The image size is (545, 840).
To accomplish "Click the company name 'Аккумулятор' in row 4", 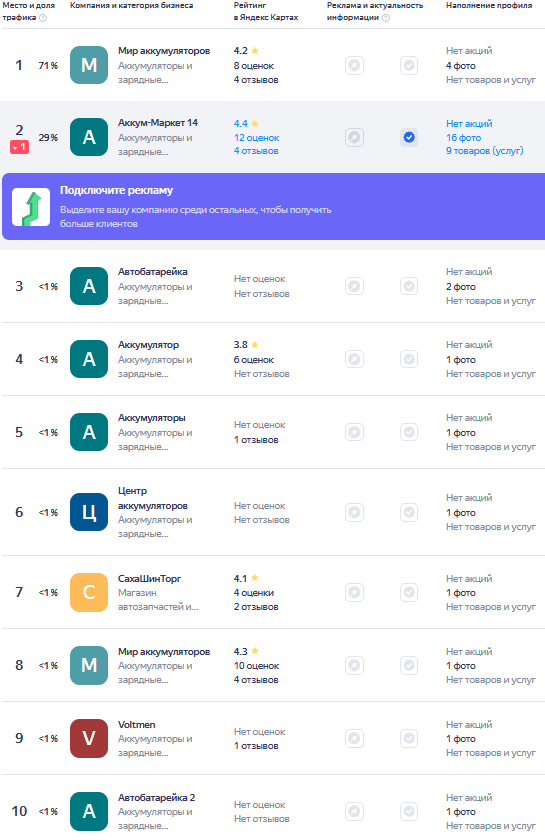I will 148,344.
